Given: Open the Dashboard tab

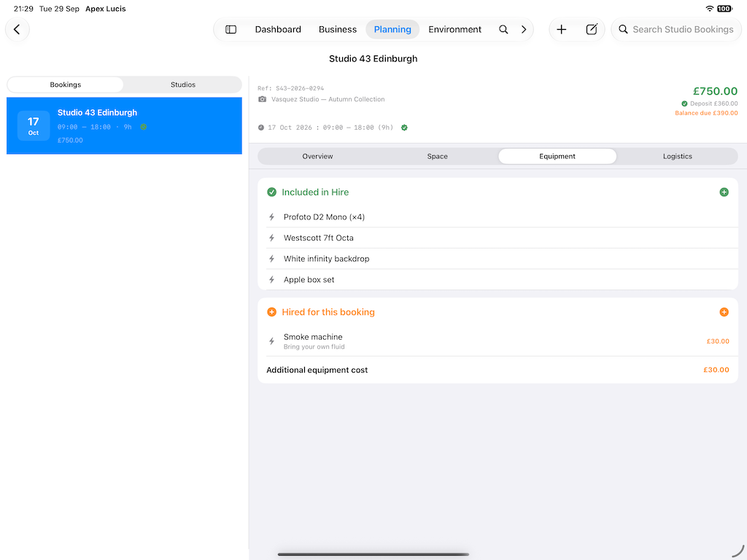Looking at the screenshot, I should 278,29.
